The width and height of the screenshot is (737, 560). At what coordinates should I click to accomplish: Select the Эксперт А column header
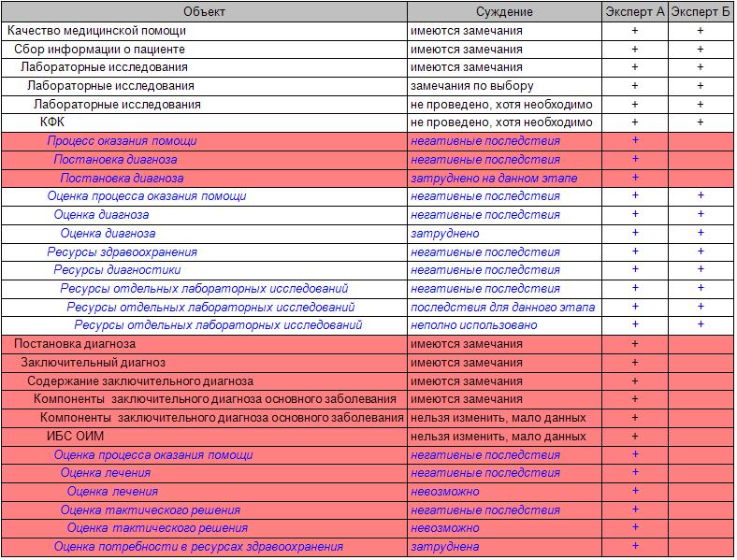[635, 11]
